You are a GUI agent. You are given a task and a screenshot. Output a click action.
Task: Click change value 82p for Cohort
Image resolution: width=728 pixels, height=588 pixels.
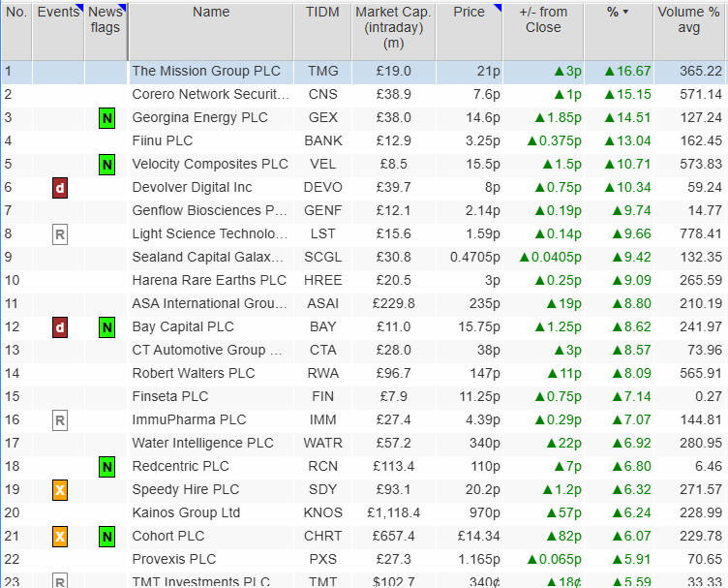(564, 536)
